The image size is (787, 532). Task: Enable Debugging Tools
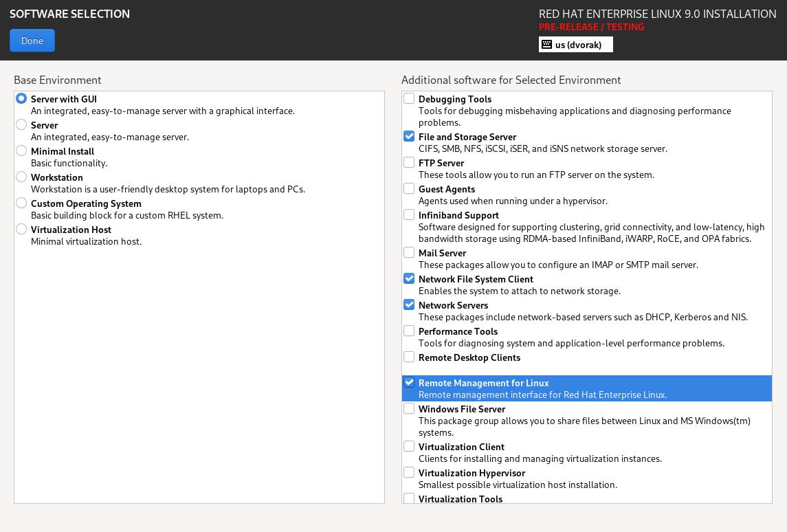(x=409, y=98)
